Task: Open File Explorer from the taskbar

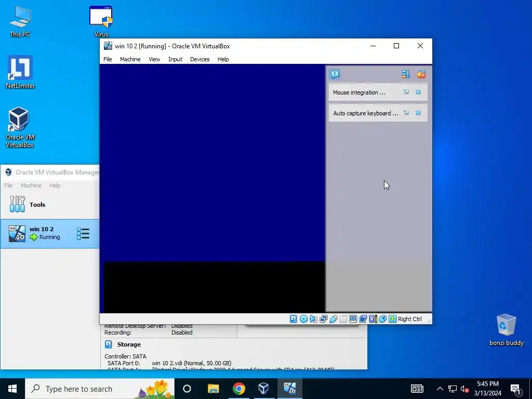Action: [213, 389]
